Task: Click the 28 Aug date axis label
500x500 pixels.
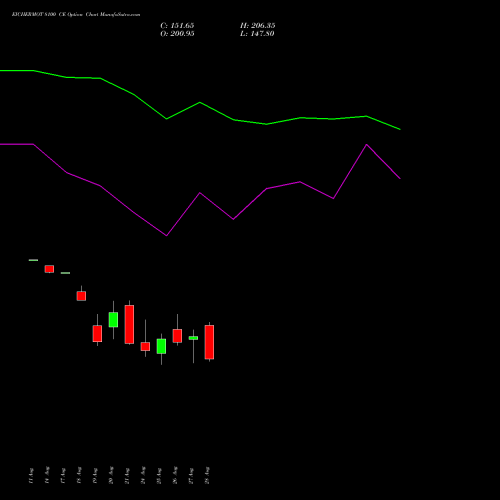Action: point(207,475)
